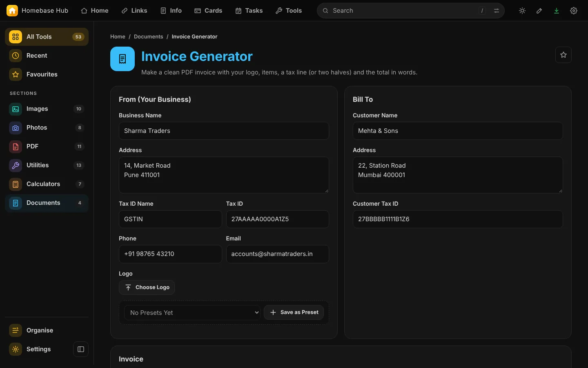Open the Tools menu item
This screenshot has width=588, height=368.
(289, 11)
